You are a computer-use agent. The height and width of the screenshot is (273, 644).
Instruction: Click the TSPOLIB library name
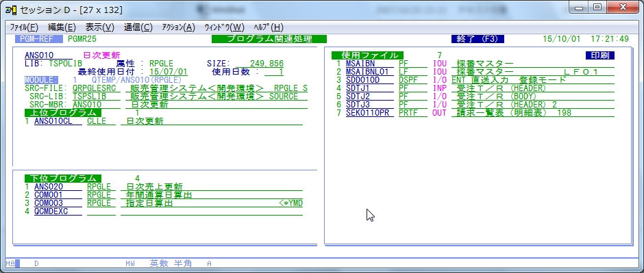click(x=66, y=64)
